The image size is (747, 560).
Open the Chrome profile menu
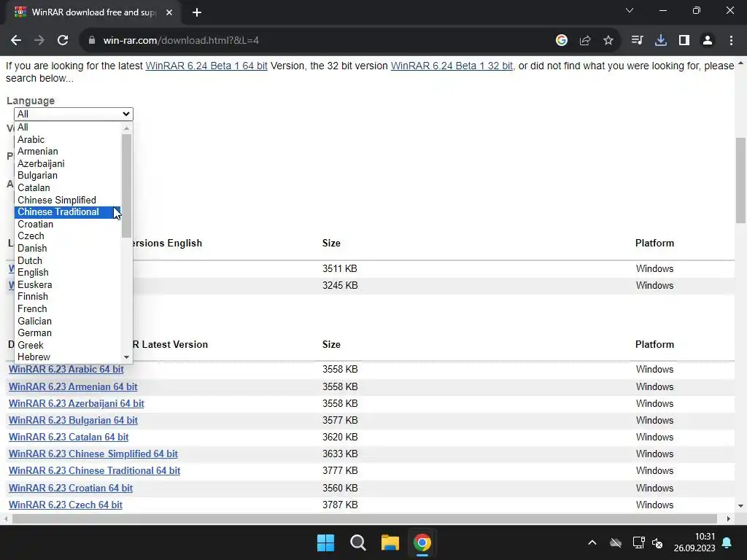(708, 41)
